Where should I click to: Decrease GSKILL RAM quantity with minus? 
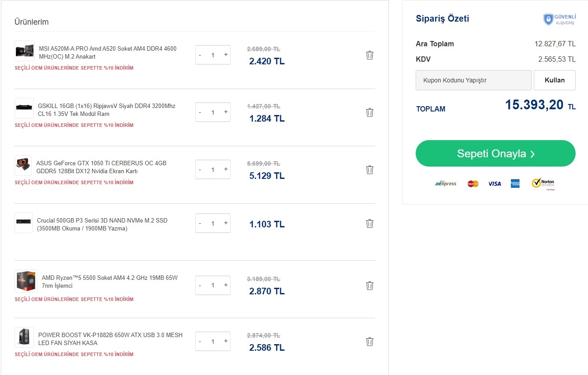200,112
